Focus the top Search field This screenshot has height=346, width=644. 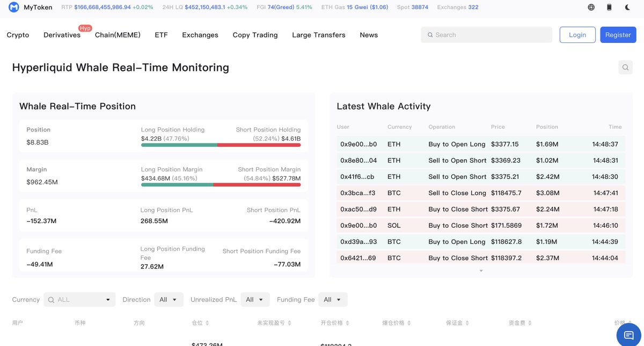pos(487,35)
